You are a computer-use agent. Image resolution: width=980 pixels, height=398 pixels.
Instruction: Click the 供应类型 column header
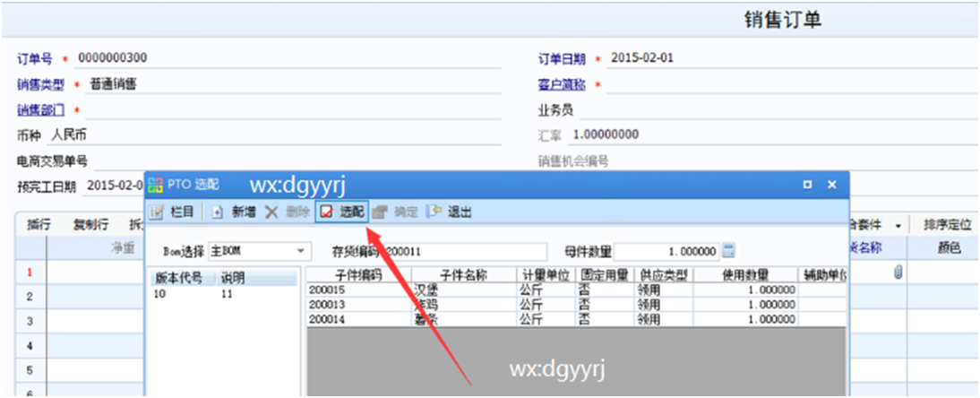663,275
